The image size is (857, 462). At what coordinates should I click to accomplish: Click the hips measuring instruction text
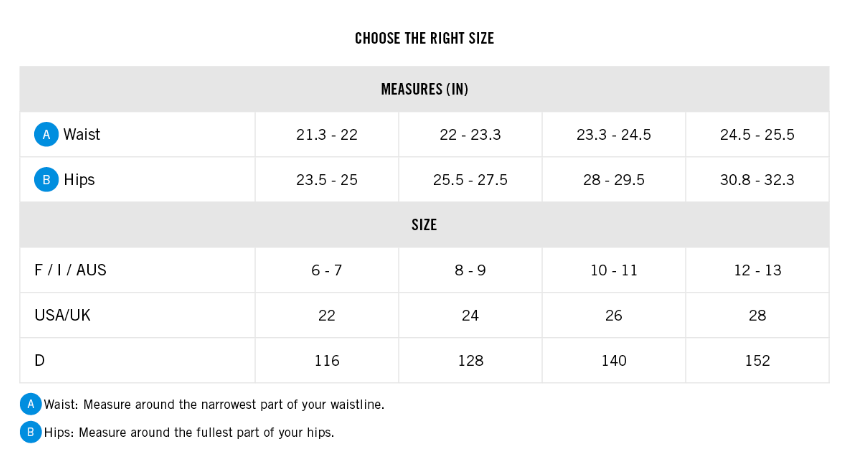[x=189, y=433]
